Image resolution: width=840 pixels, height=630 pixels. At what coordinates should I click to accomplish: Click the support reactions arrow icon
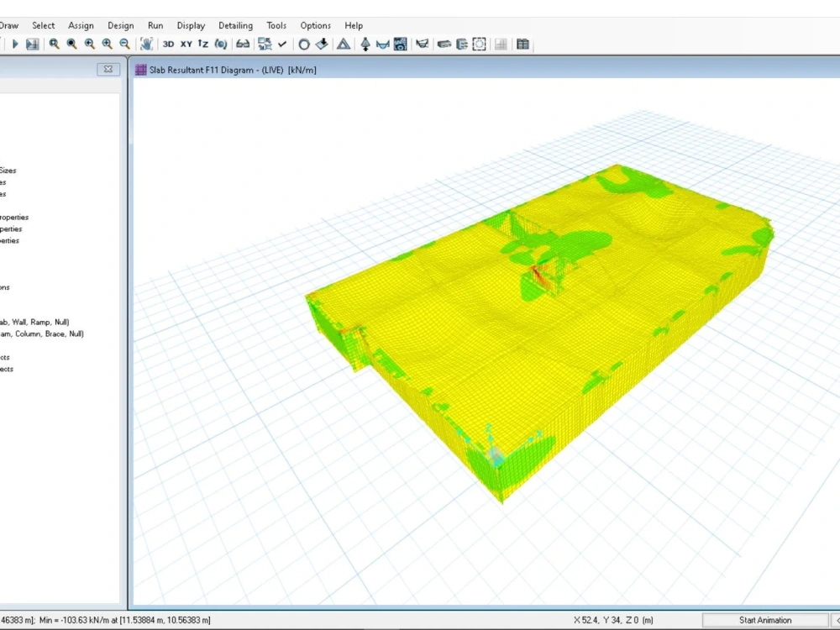(x=365, y=44)
